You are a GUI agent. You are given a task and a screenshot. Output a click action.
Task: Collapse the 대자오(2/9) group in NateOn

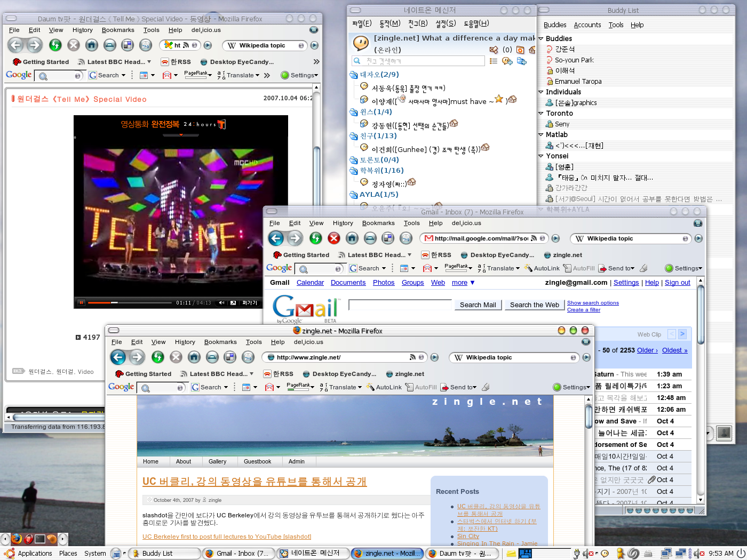click(x=354, y=75)
